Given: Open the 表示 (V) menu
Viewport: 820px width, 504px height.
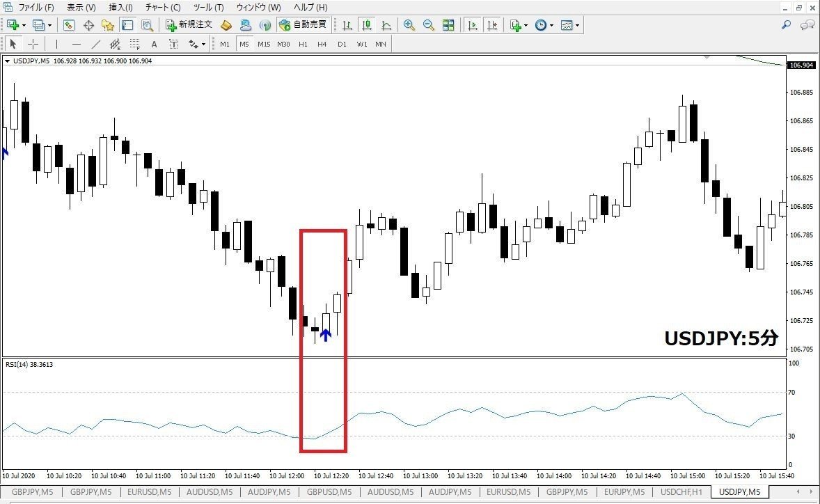Looking at the screenshot, I should pos(81,8).
